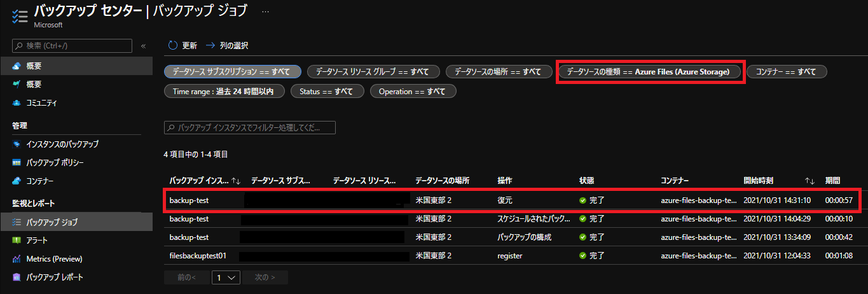Screen dimensions: 868x294
Task: Click the コンテナー cloud icon in sidebar
Action: [17, 181]
